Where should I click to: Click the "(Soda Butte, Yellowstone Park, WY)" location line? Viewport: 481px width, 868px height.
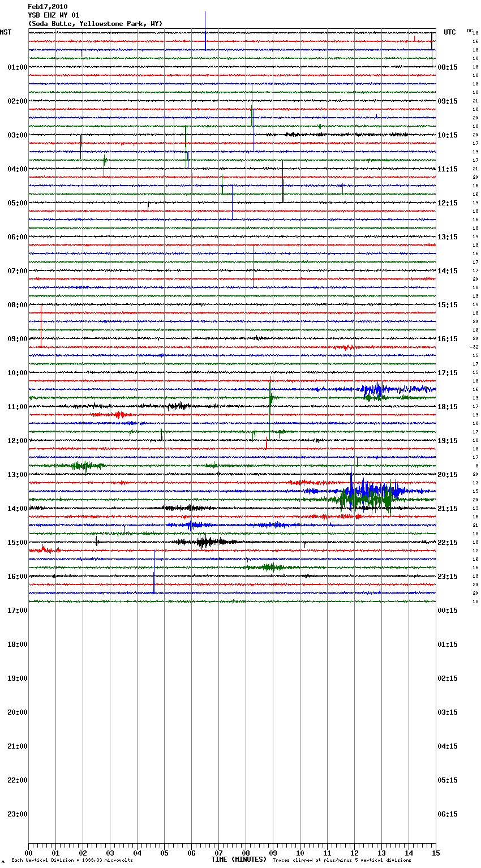[95, 24]
